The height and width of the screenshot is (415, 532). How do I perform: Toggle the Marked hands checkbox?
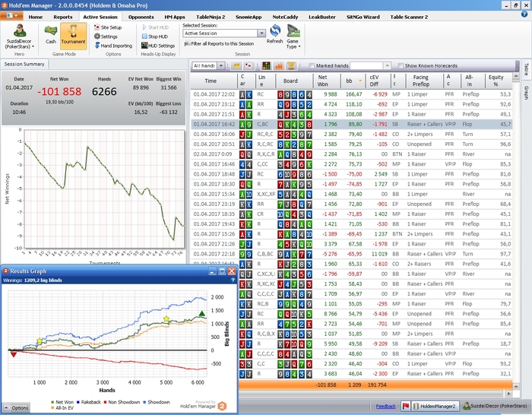(312, 66)
